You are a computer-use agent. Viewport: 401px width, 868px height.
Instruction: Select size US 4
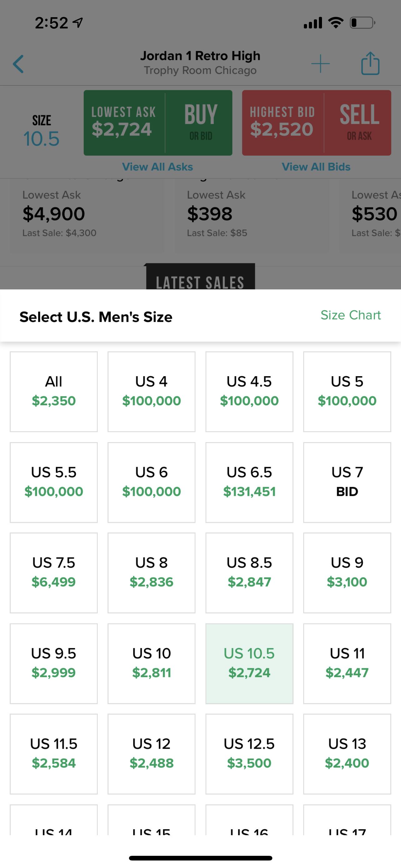pos(151,392)
